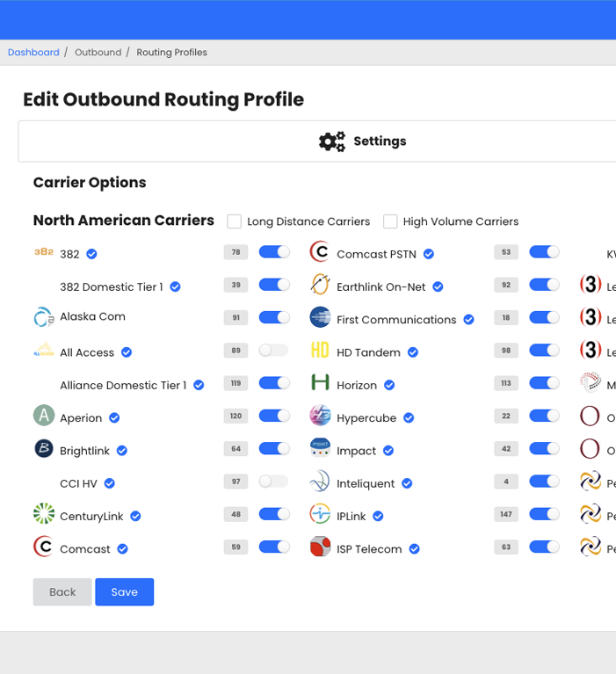Click the First Communications logo icon
The width and height of the screenshot is (616, 674).
point(320,317)
